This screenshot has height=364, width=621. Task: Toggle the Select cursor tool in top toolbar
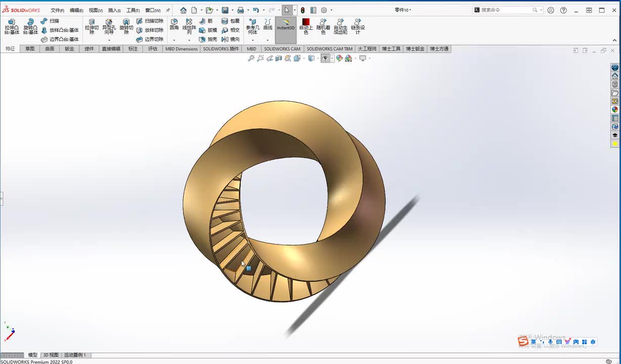(287, 10)
